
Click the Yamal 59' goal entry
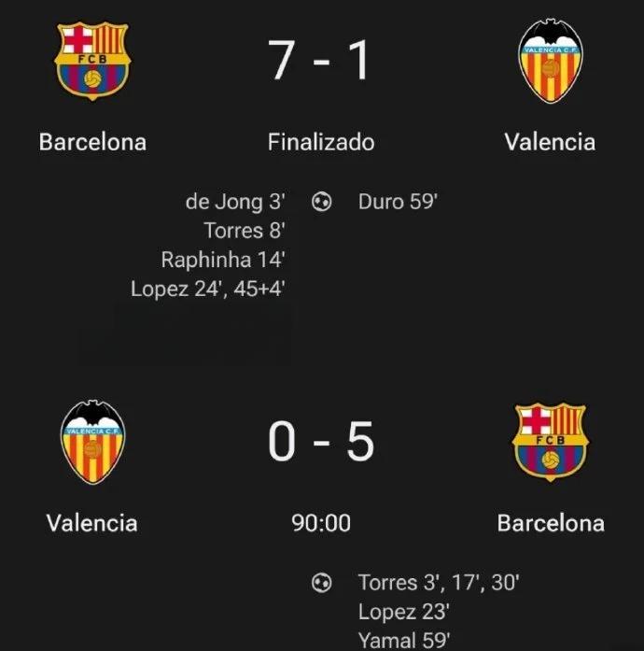click(x=404, y=640)
